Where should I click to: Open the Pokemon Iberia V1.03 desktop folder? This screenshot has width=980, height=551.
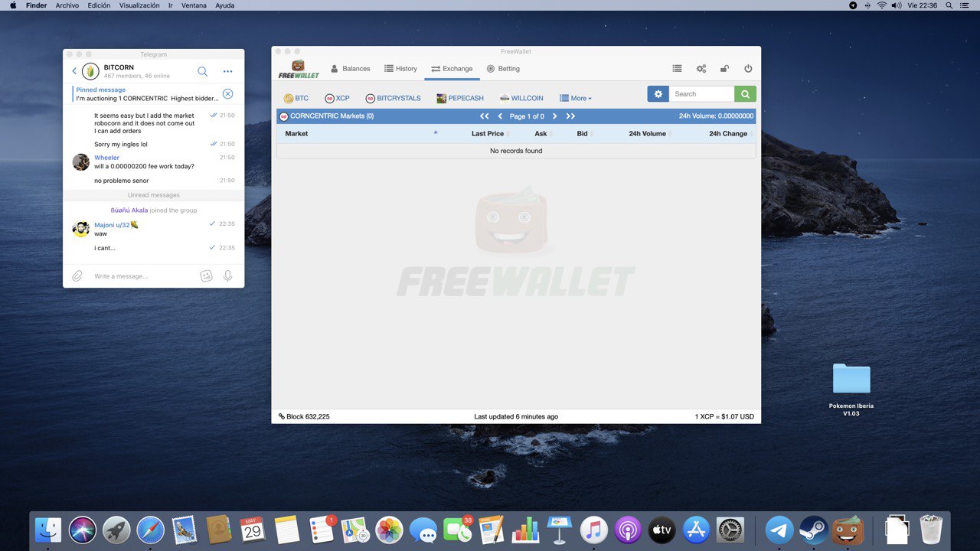click(x=851, y=379)
